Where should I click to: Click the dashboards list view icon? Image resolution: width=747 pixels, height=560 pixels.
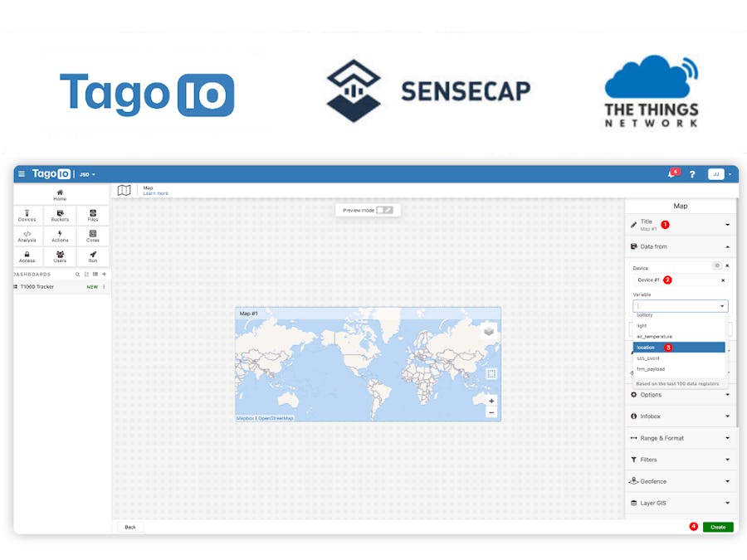click(95, 275)
